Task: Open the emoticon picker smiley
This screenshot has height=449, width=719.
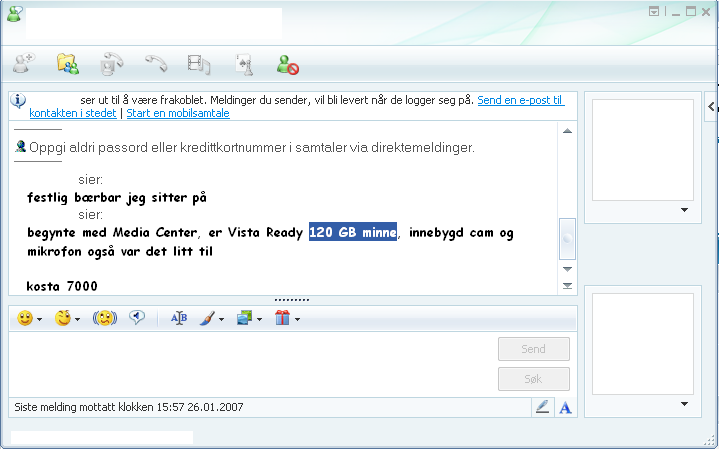Action: click(x=25, y=318)
